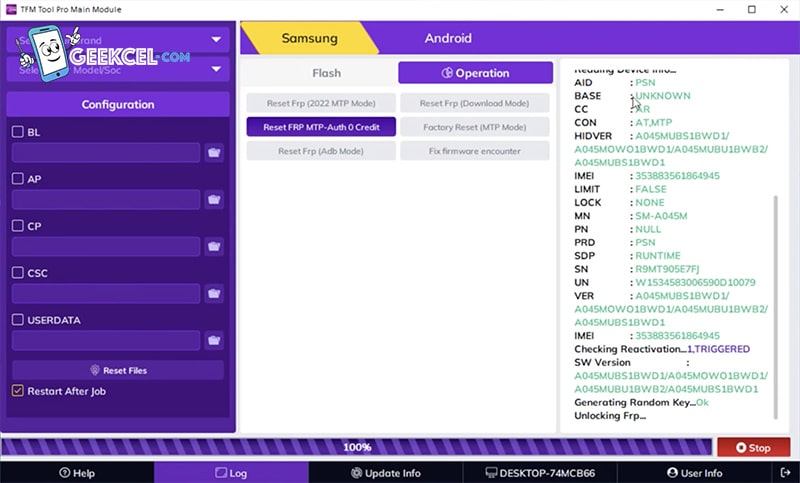The image size is (800, 483).
Task: Click the PN value NULL
Action: (647, 229)
